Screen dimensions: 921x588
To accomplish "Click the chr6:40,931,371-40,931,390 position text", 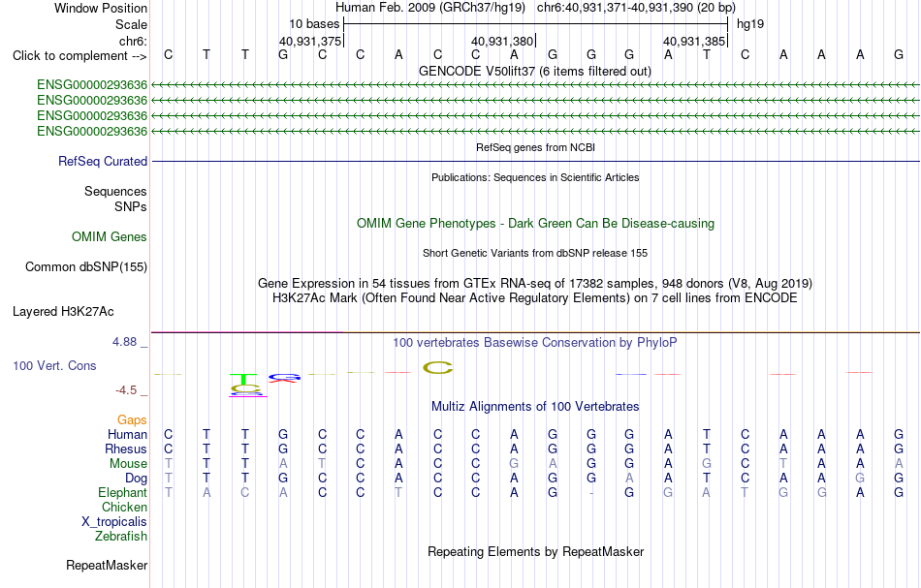I will coord(636,8).
